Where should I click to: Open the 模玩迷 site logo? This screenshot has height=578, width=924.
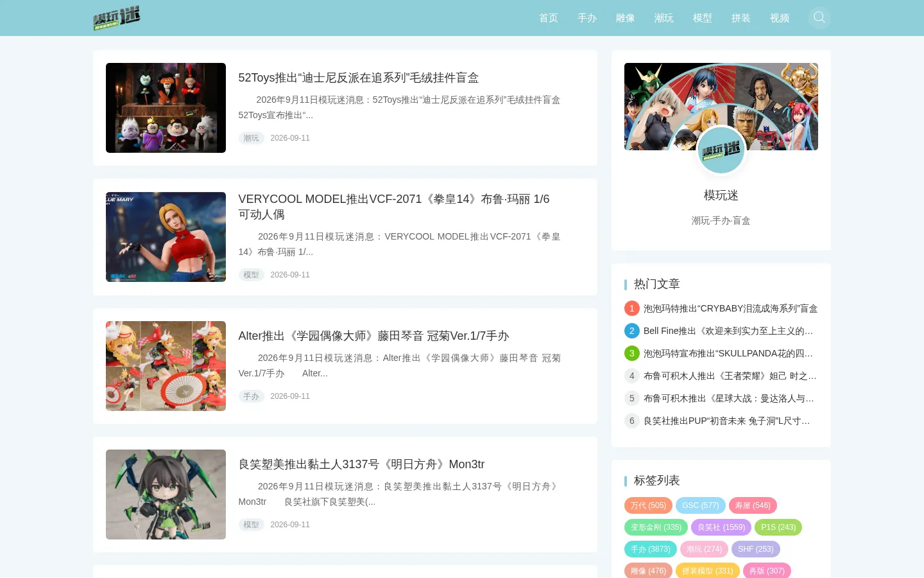click(117, 18)
